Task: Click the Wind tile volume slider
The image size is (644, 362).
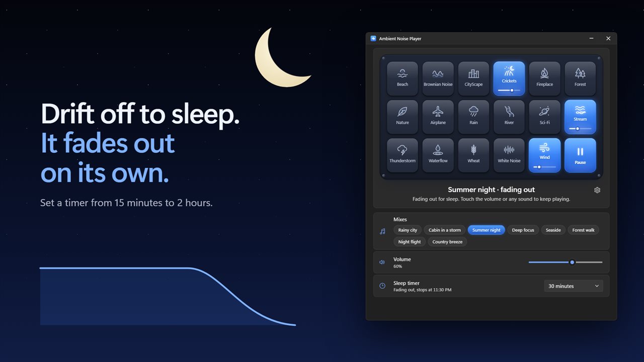Action: point(544,166)
